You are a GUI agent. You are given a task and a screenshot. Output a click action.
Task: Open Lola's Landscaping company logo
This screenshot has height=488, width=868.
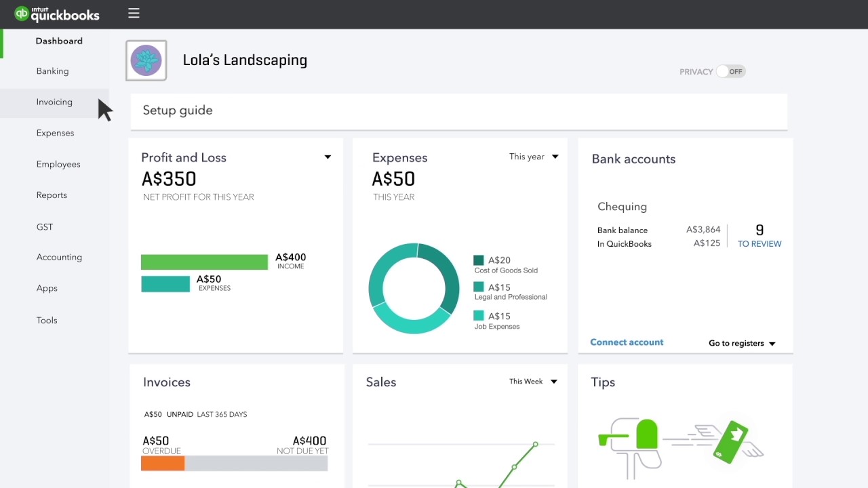pos(146,60)
